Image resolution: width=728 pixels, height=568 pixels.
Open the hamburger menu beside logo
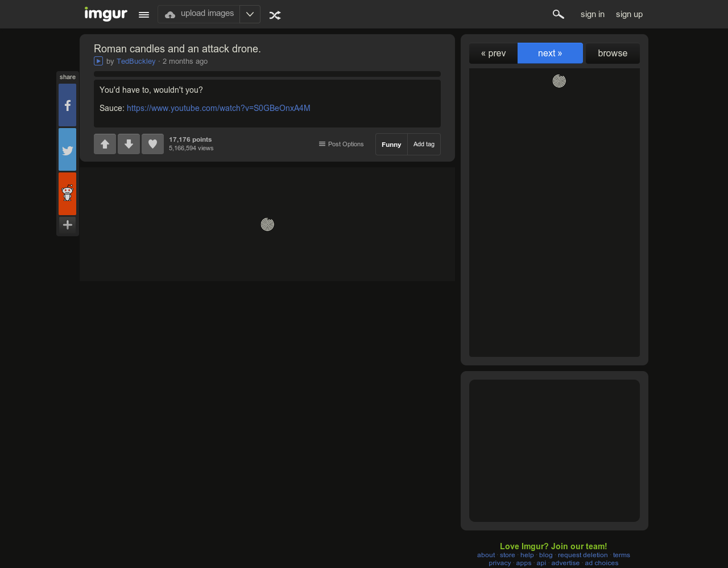tap(144, 15)
